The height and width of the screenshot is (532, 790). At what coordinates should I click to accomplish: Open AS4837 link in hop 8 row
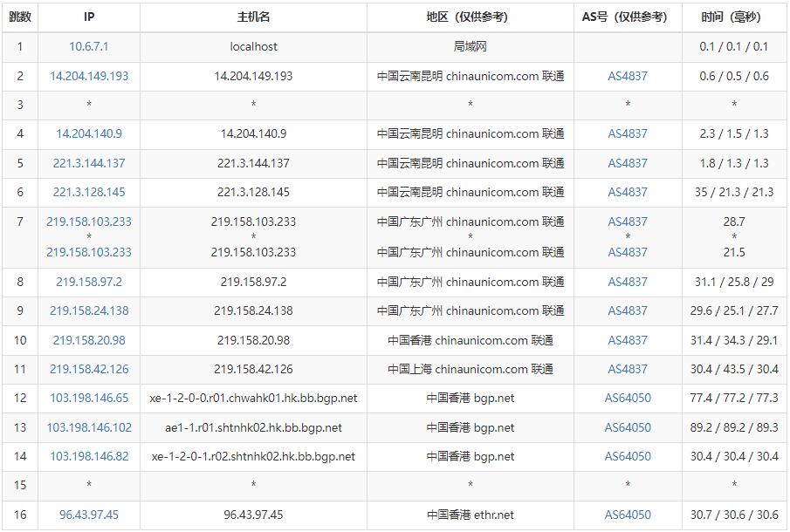pos(628,282)
